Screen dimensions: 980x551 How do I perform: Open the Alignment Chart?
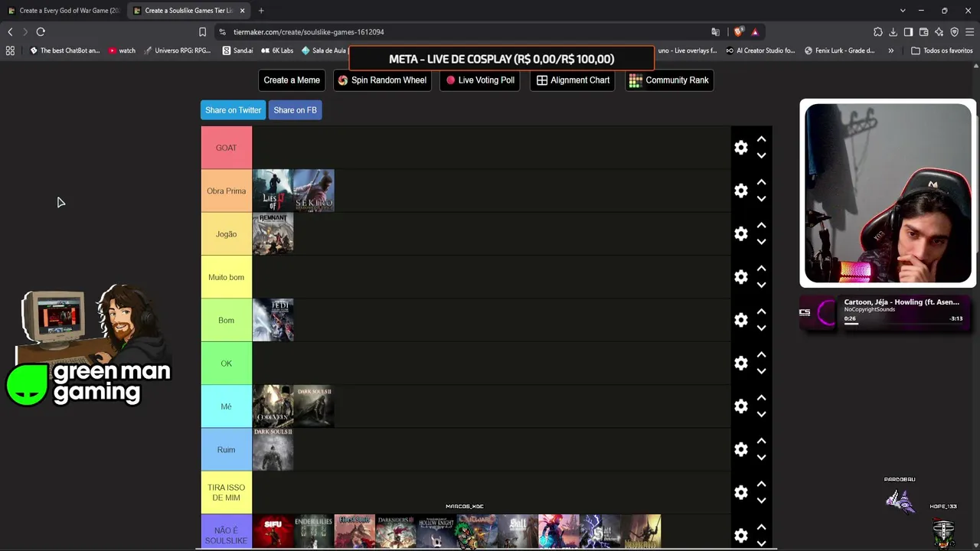click(573, 80)
